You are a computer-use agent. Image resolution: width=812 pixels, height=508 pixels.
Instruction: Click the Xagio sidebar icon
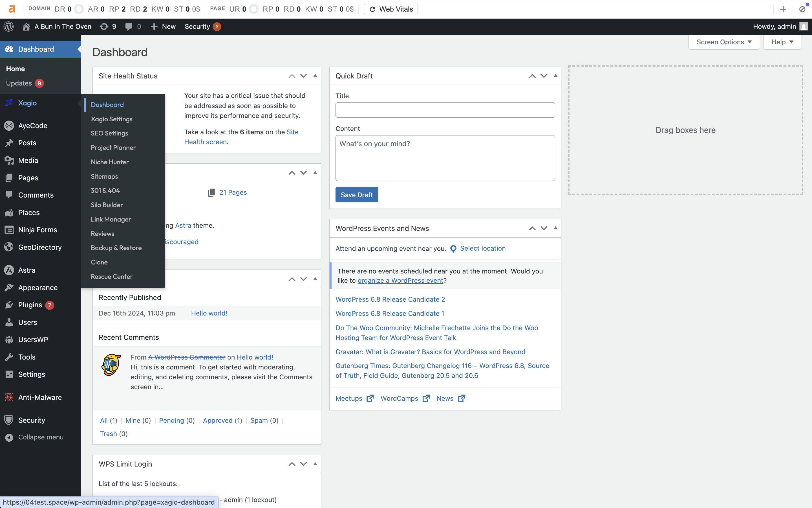tap(9, 103)
